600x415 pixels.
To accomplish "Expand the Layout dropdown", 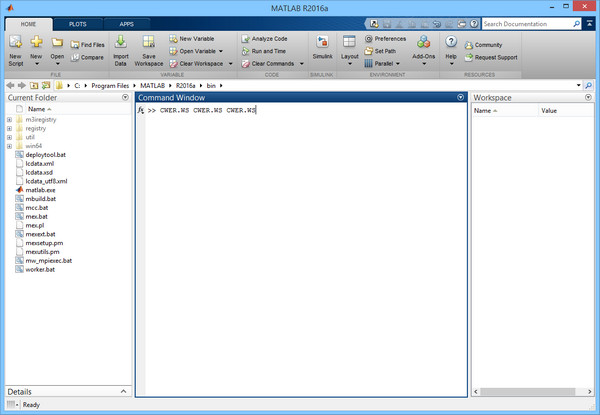I will (x=349, y=48).
